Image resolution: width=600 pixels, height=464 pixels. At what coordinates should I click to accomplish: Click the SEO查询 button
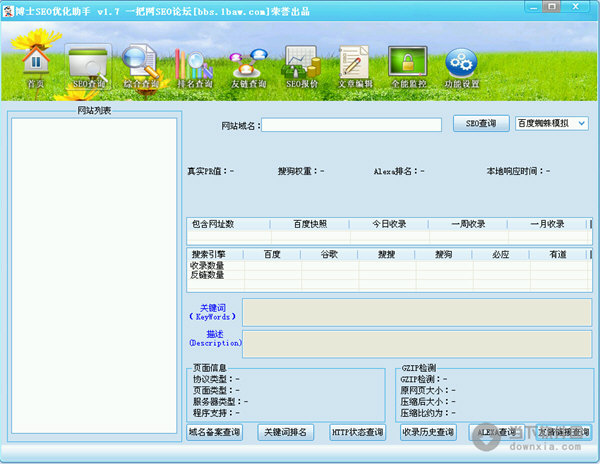click(x=481, y=124)
